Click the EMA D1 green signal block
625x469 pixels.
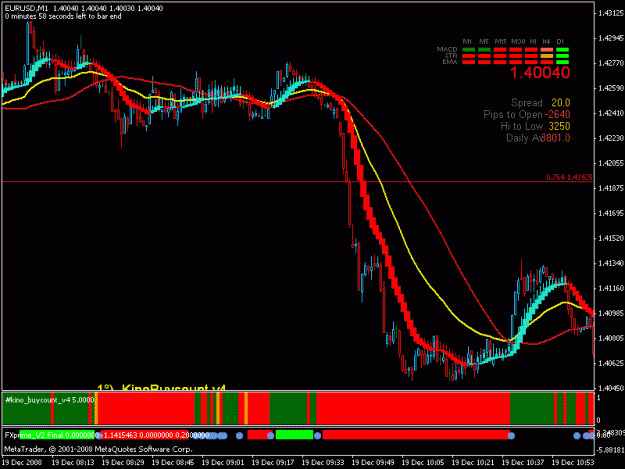click(562, 62)
